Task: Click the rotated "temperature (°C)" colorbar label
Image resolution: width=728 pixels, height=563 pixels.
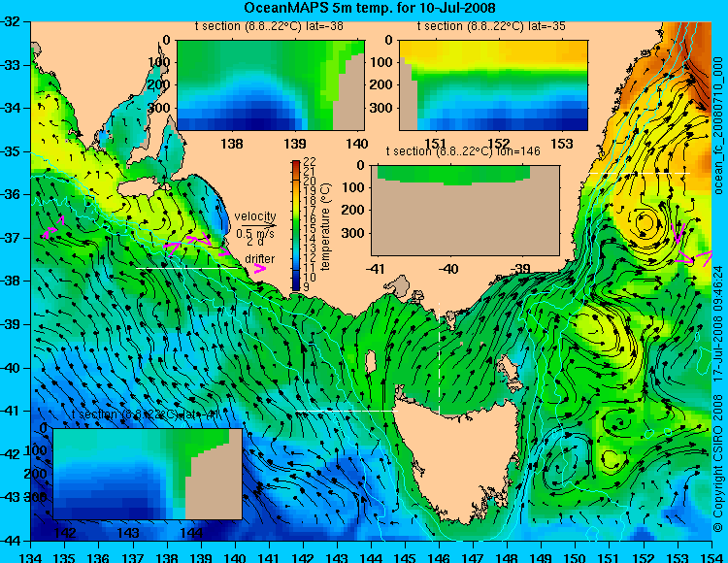Action: pyautogui.click(x=325, y=226)
